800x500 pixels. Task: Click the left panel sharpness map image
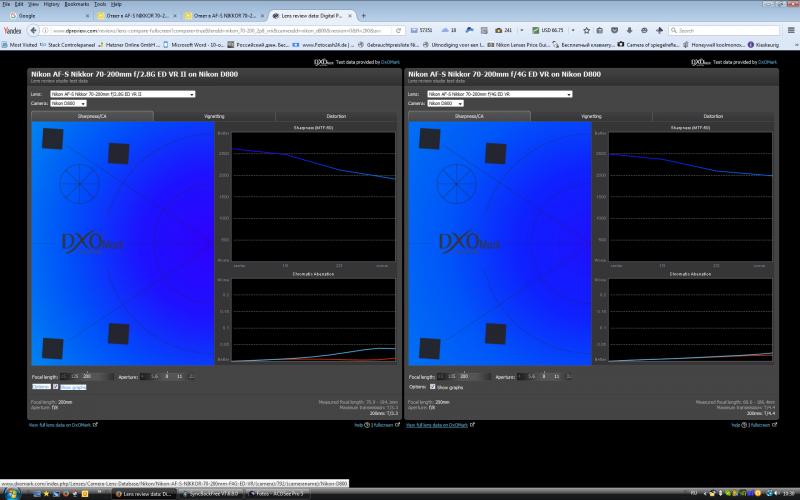(123, 243)
